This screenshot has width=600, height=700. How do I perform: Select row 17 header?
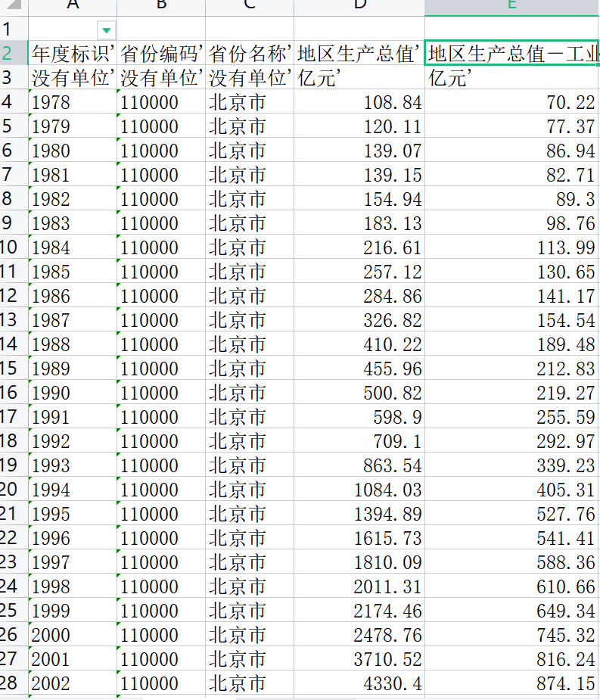[14, 416]
